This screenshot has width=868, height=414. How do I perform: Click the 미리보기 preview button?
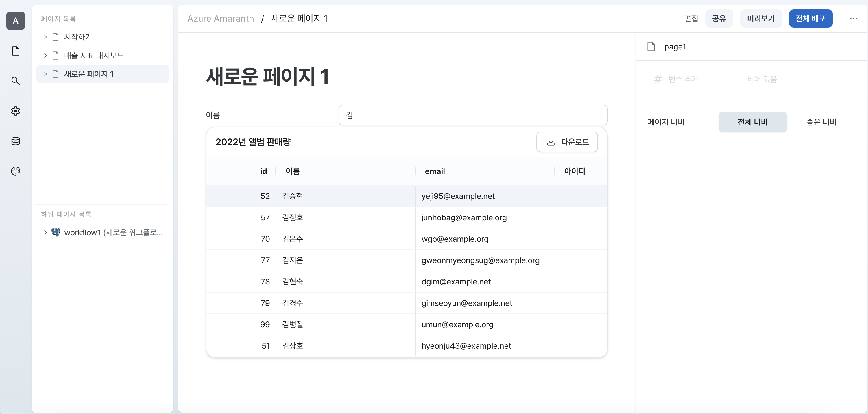point(760,19)
